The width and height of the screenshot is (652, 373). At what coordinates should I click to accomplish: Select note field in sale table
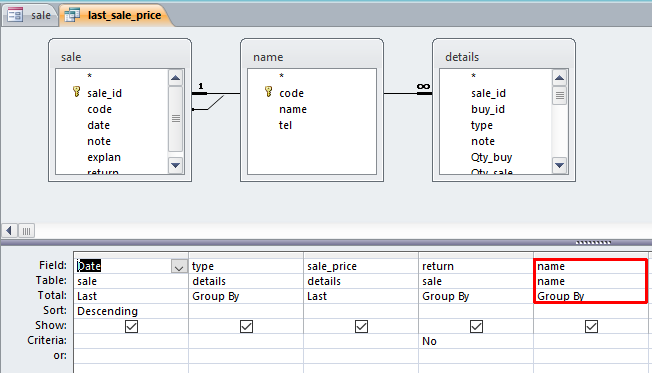pyautogui.click(x=99, y=141)
